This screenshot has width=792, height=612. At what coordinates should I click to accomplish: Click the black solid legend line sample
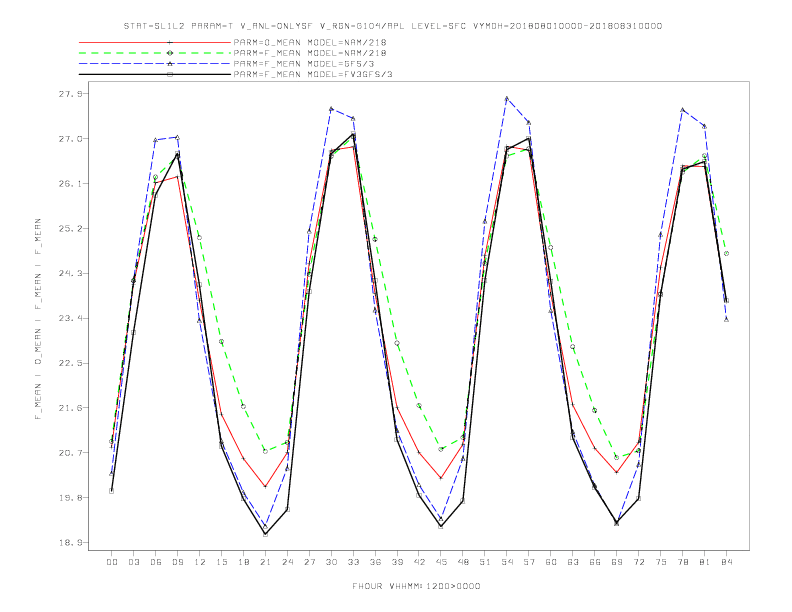155,74
